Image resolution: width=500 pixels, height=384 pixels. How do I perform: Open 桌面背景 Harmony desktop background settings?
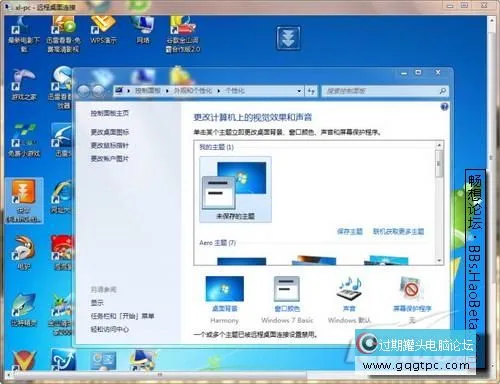coord(225,299)
